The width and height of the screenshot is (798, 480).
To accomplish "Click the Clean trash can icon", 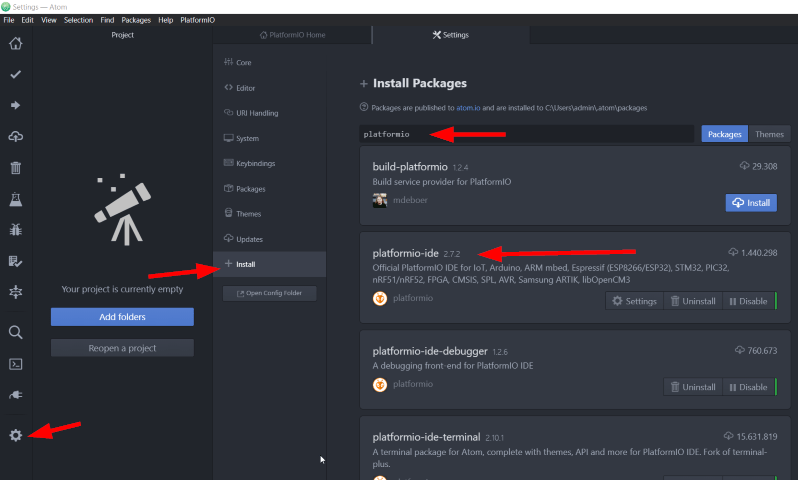I will [x=16, y=167].
